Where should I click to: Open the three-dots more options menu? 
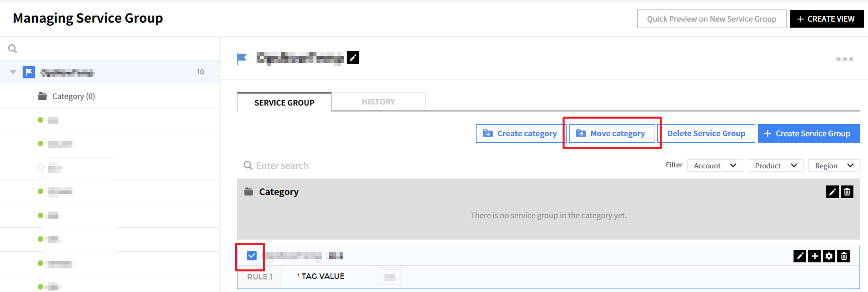844,59
